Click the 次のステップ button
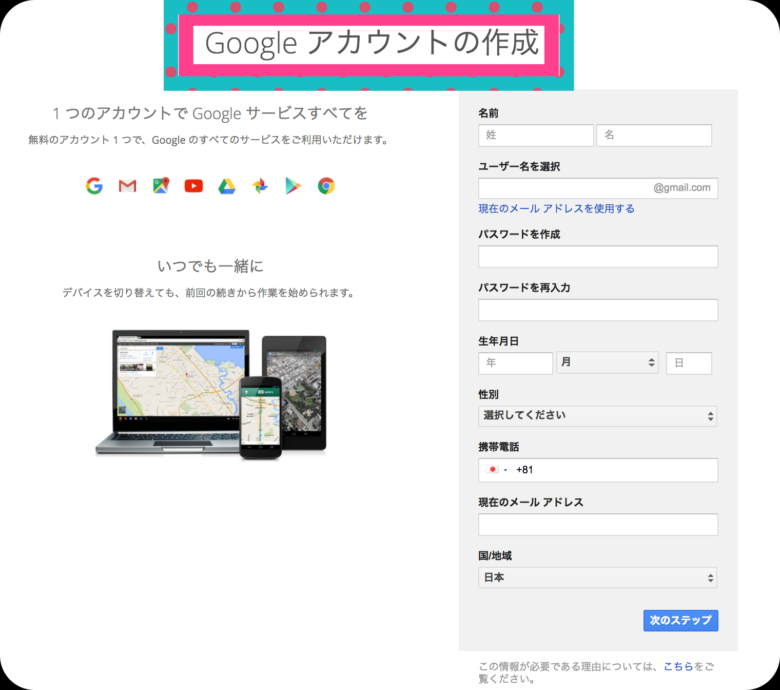Image resolution: width=780 pixels, height=690 pixels. (x=681, y=620)
